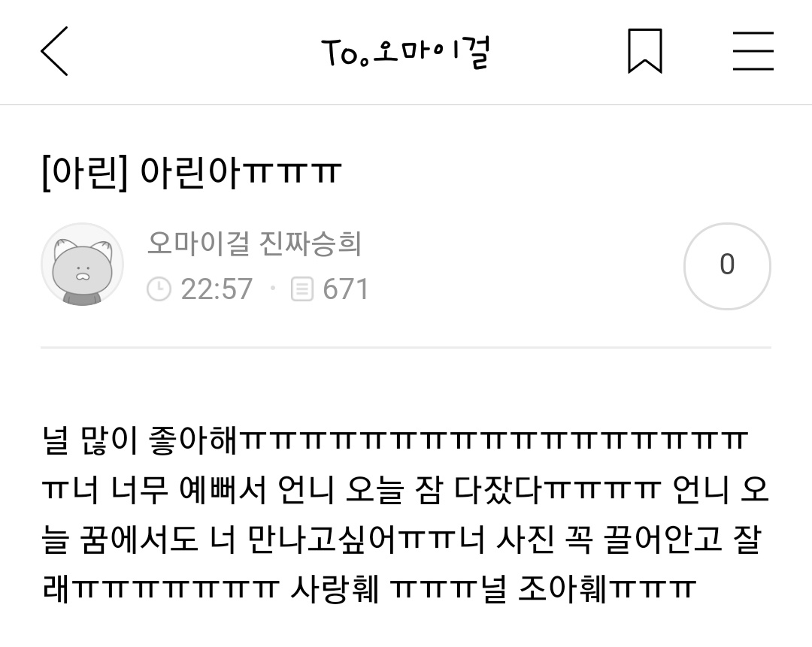Tap the post time 22:57
Viewport: 812px width, 647px height.
217,289
